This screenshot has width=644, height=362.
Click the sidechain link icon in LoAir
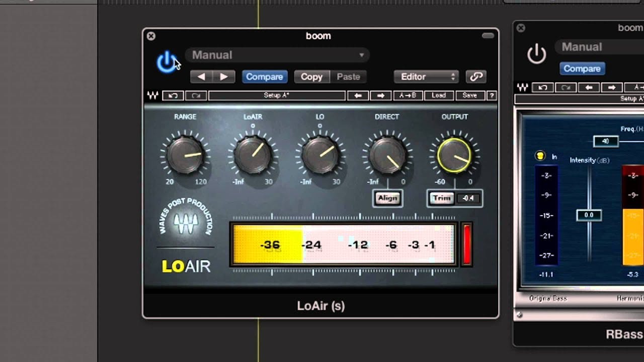pos(476,76)
